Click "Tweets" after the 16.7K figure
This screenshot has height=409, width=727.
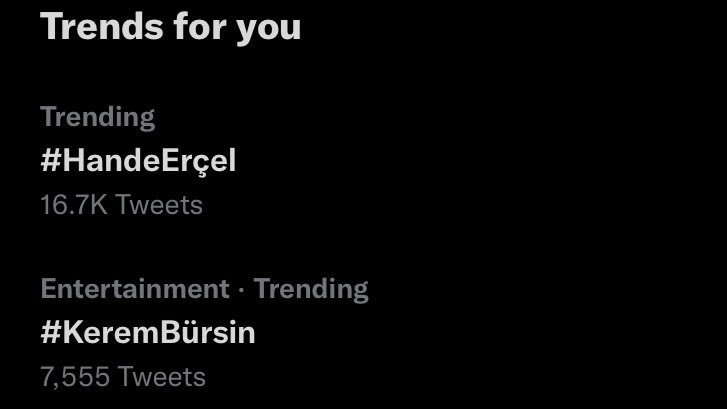158,205
